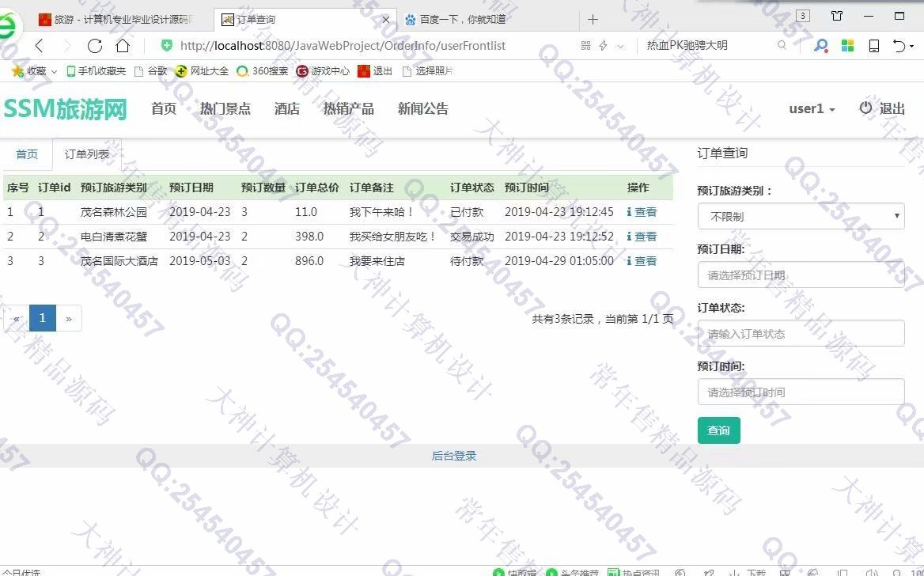
Task: Click the 订单总价 column header
Action: [317, 188]
